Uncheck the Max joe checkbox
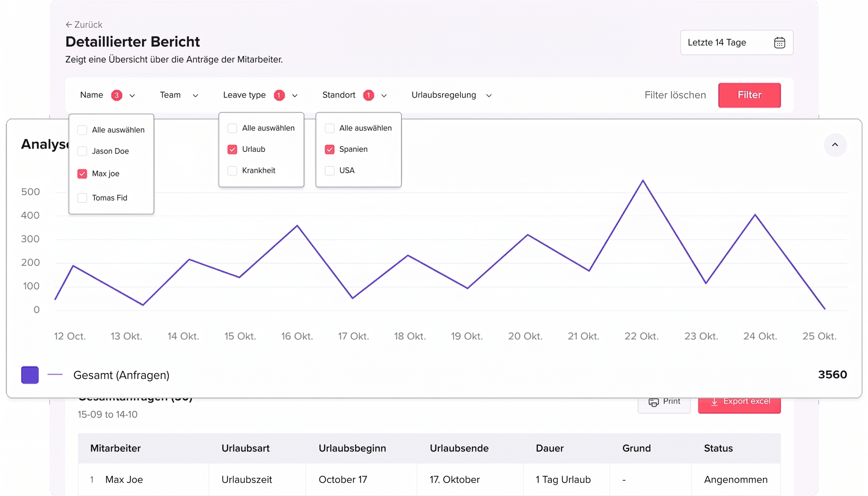 pyautogui.click(x=82, y=174)
